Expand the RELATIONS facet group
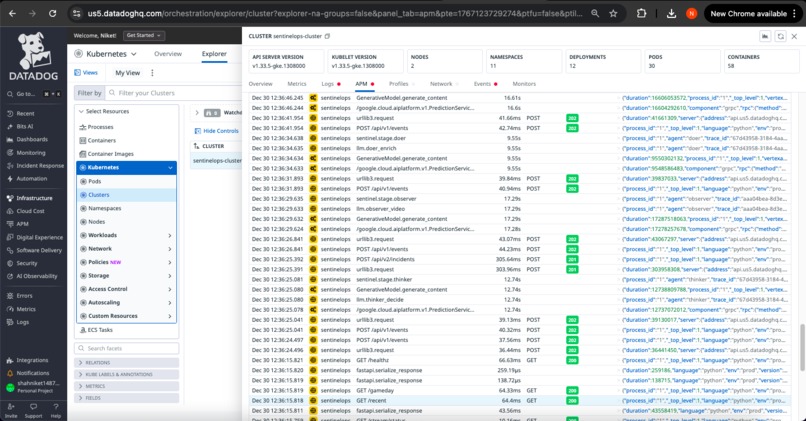The image size is (806, 421). coord(126,362)
